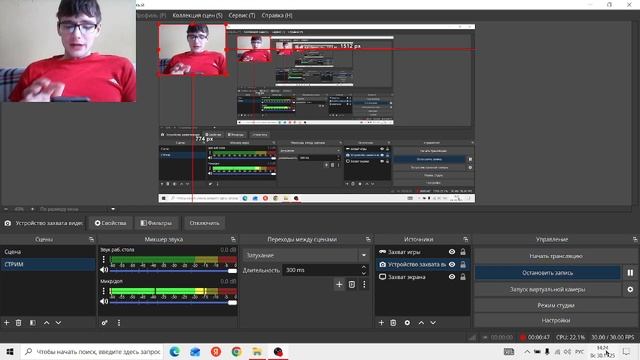Click the Свойства button
This screenshot has width=640, height=360.
111,223
